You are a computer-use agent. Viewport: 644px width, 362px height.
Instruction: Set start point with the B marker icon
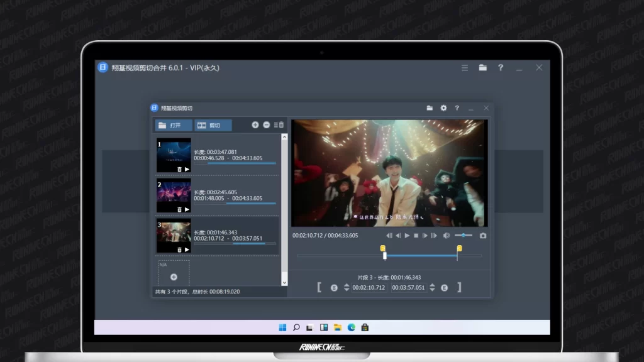[334, 288]
